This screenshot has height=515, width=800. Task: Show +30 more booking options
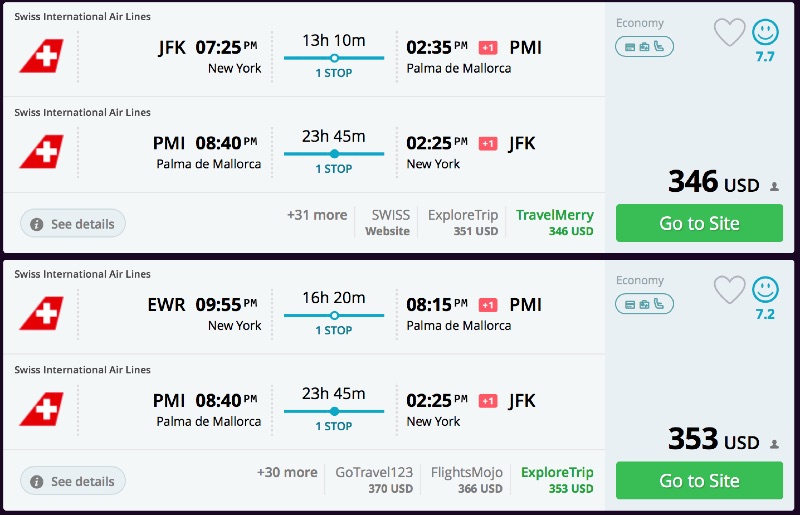(287, 472)
